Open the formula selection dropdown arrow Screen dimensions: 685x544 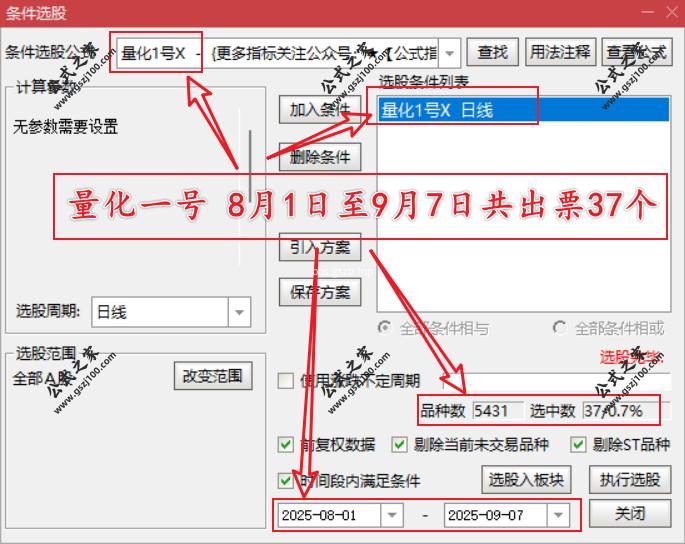[x=450, y=53]
